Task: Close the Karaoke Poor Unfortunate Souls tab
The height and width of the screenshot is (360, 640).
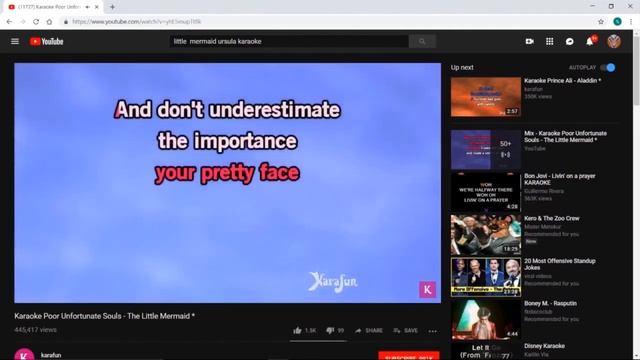Action: (x=97, y=7)
